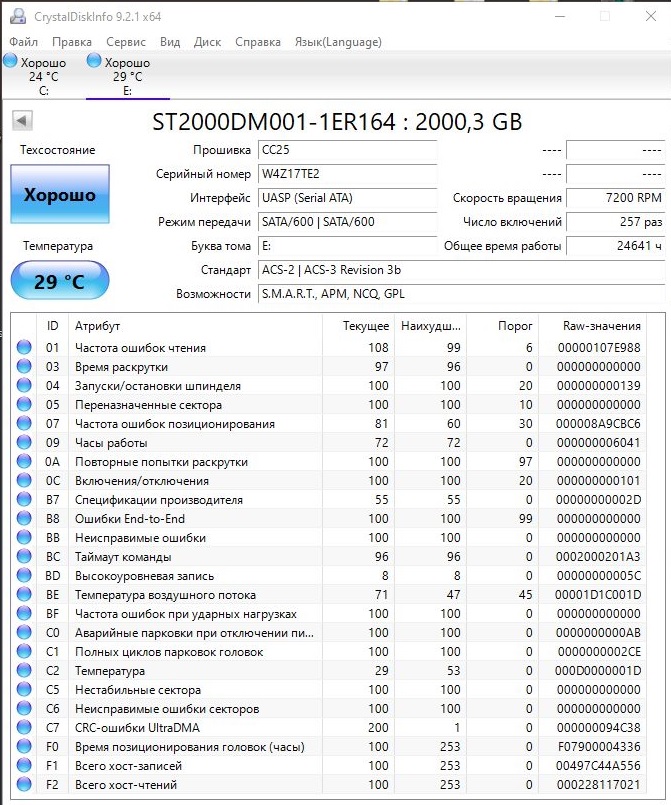Click the Порог column header
This screenshot has width=671, height=805.
pyautogui.click(x=502, y=325)
